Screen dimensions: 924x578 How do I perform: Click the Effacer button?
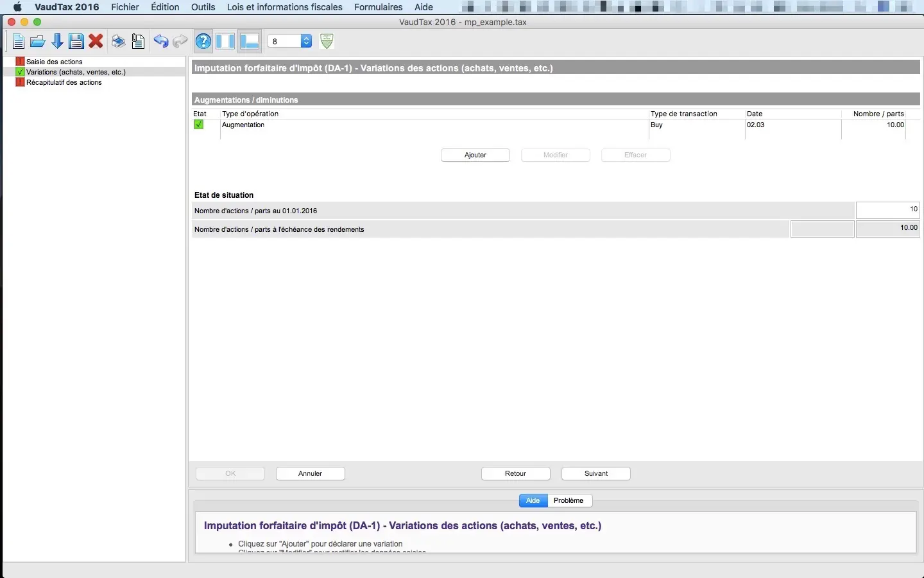click(636, 155)
